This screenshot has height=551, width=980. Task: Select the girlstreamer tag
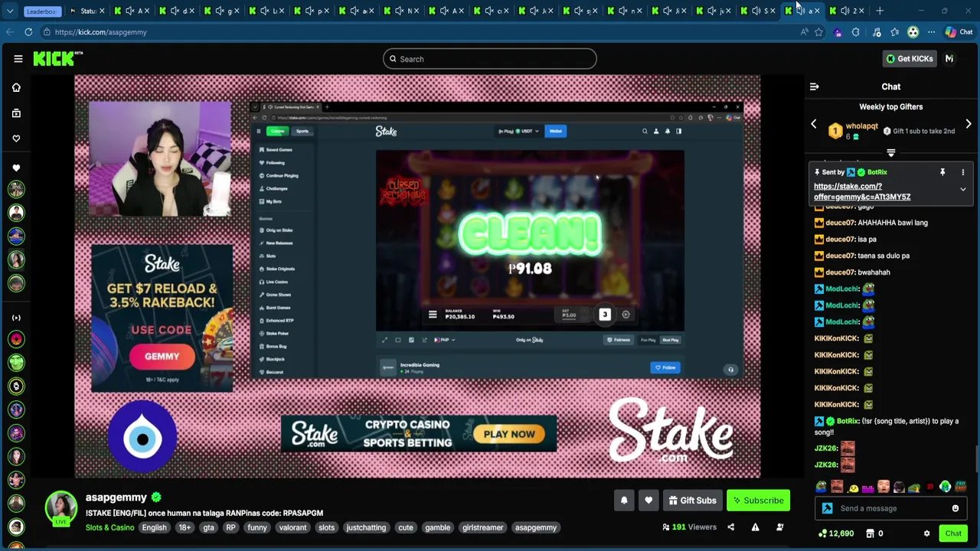click(482, 527)
